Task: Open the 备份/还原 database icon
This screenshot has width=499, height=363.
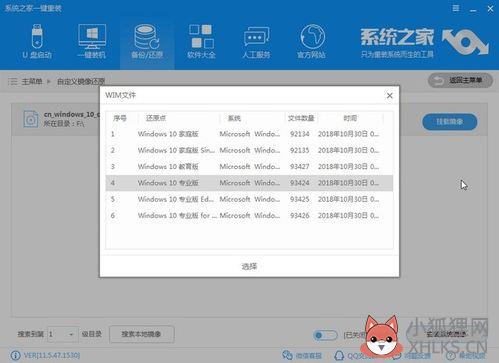Action: 147,37
